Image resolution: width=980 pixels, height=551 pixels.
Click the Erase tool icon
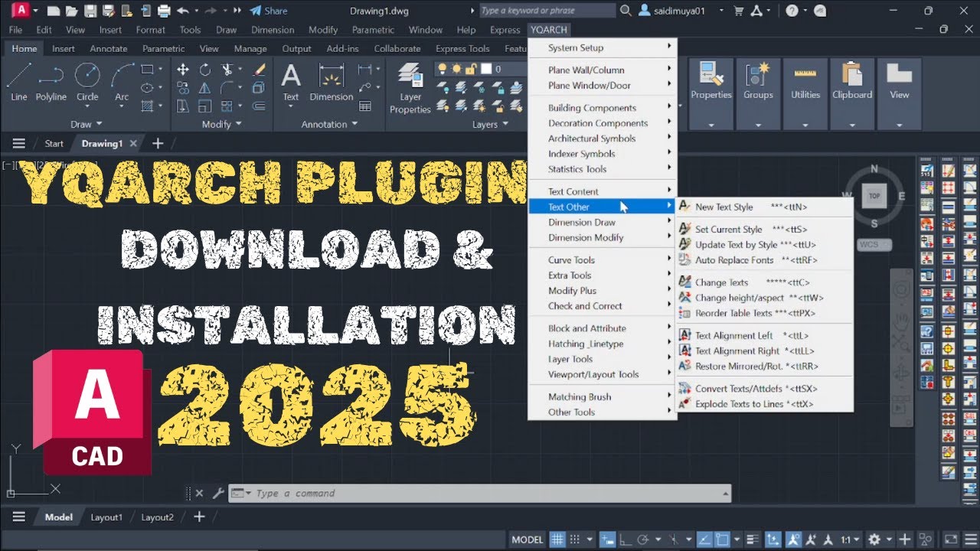coord(259,70)
